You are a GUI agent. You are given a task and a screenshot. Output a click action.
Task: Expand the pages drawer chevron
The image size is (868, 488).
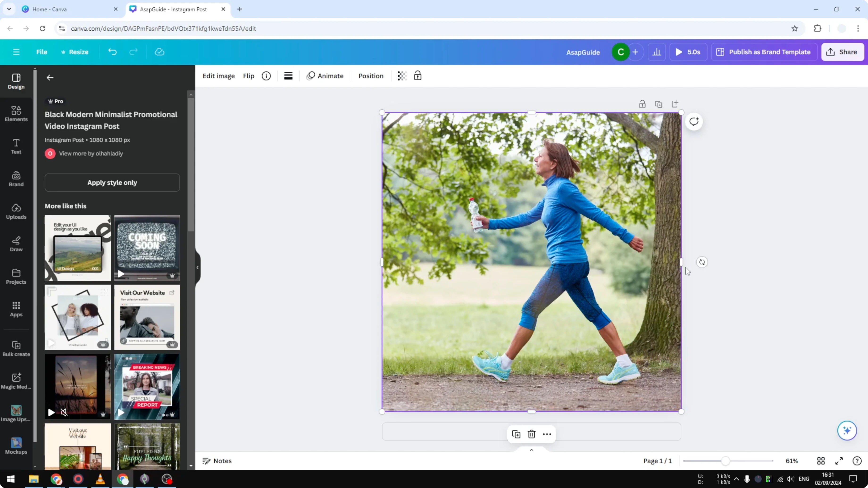coord(532,450)
